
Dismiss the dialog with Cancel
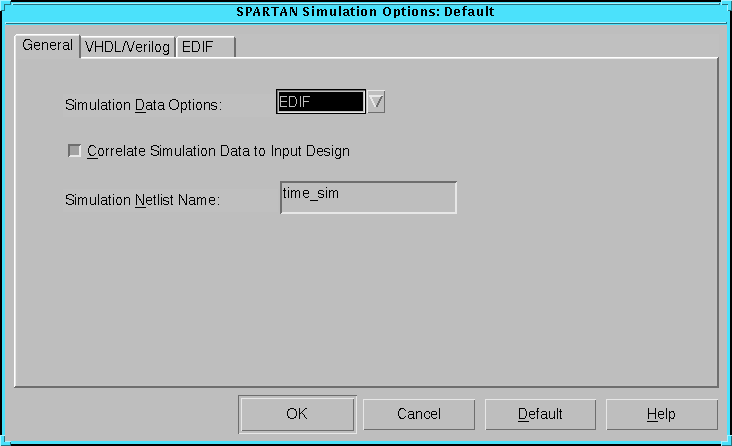tap(419, 414)
